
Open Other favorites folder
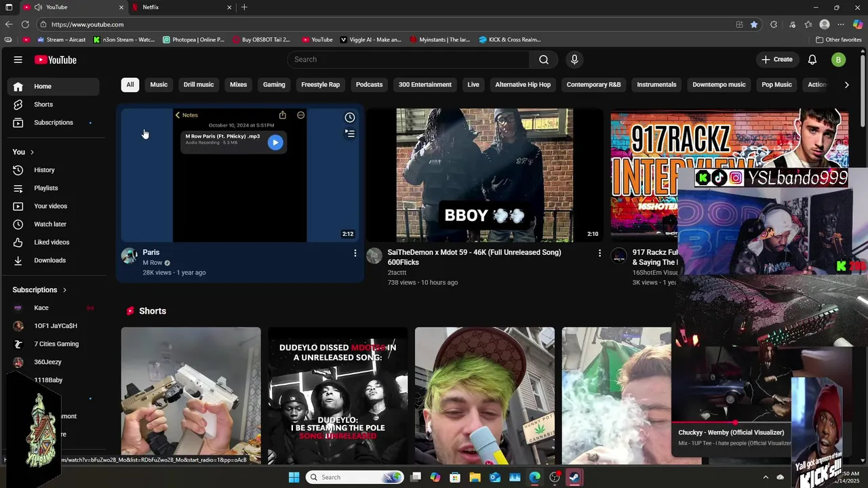click(838, 39)
